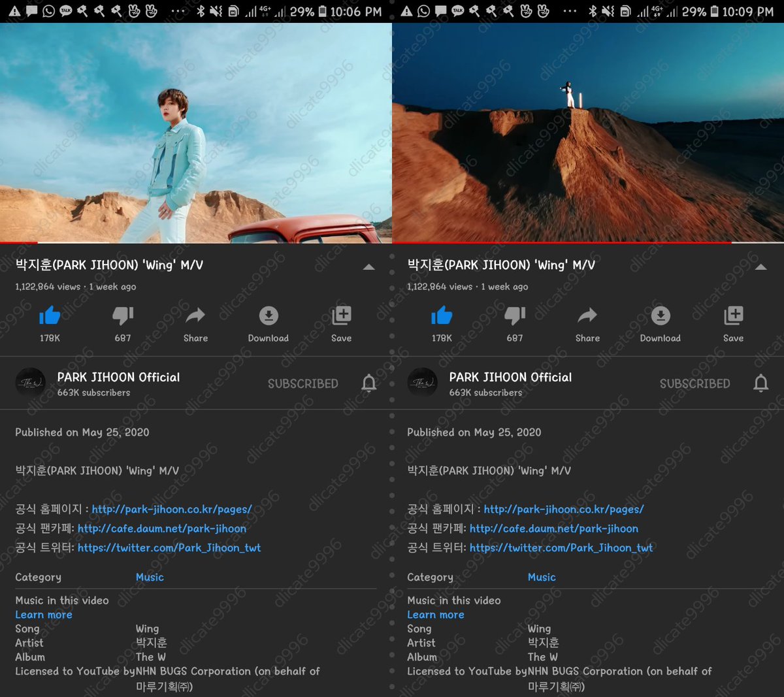Tap 'PARK JIHOON Official' channel name on left
Image resolution: width=784 pixels, height=697 pixels.
[118, 377]
